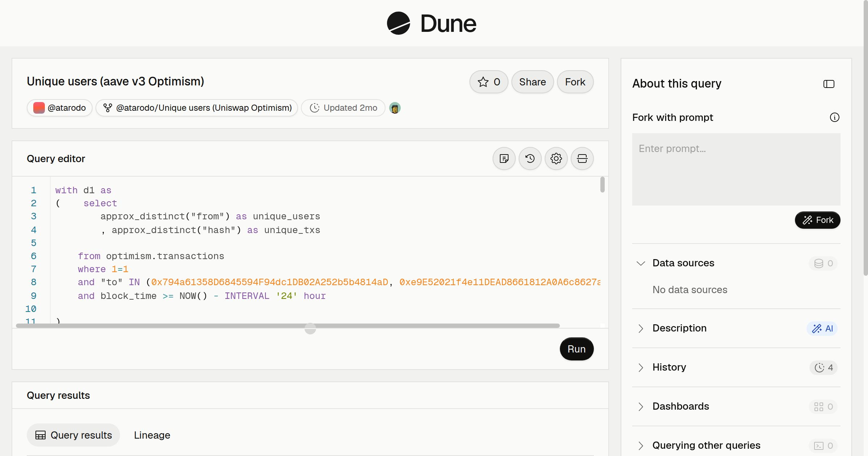868x456 pixels.
Task: Click the @atarodo author chip
Action: 60,108
